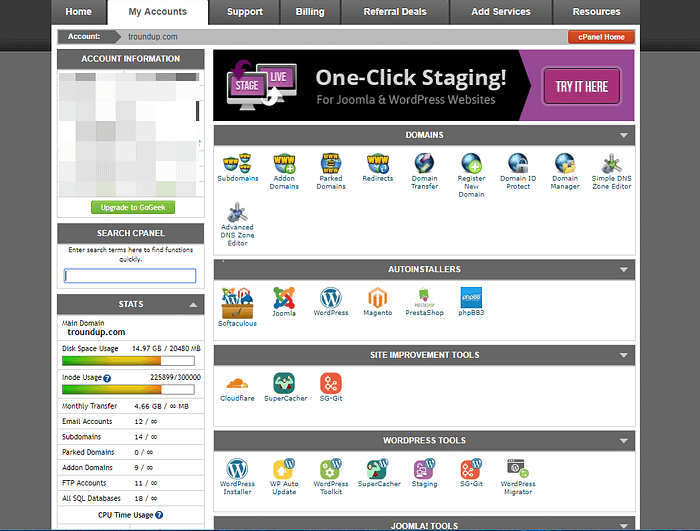
Task: Collapse the Domains section
Action: point(624,135)
